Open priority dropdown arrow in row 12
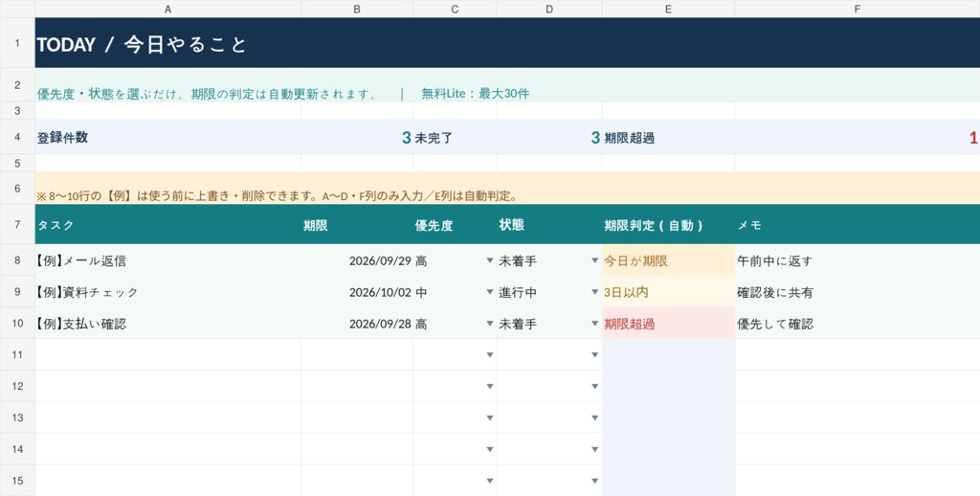 490,386
